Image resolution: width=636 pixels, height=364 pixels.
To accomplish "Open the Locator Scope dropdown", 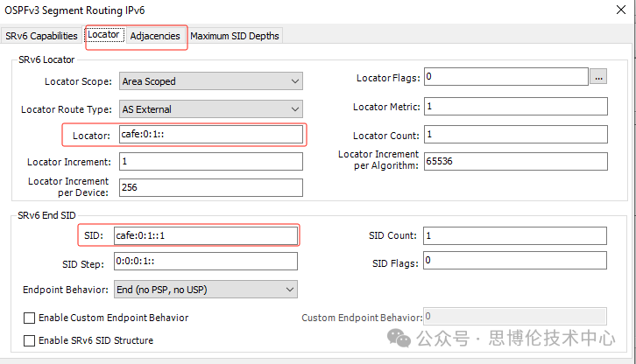I will (210, 81).
